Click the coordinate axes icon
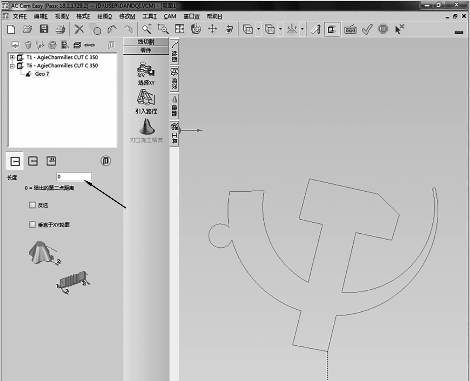This screenshot has height=381, width=470. click(x=292, y=29)
